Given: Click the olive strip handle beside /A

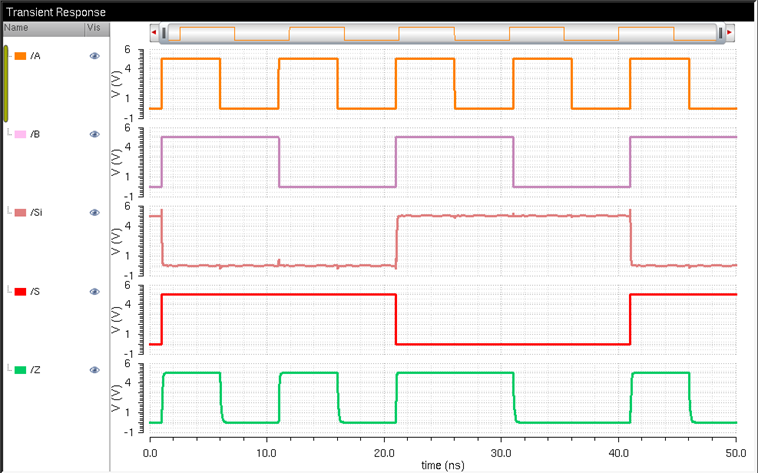Looking at the screenshot, I should 6,83.
